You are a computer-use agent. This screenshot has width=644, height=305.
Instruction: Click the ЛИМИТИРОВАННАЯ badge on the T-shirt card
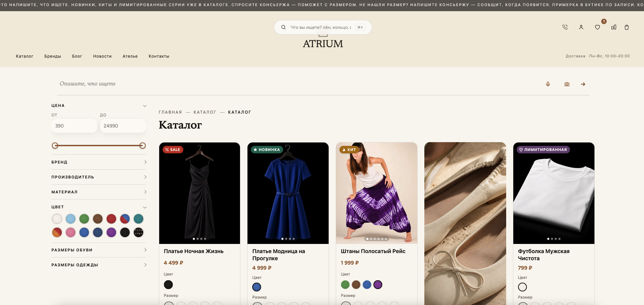[543, 150]
